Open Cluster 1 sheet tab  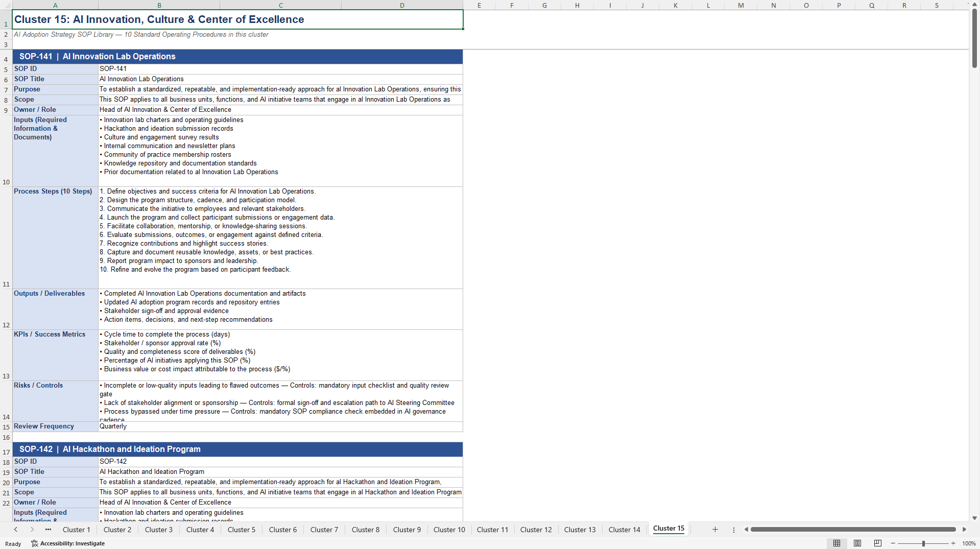pos(76,530)
